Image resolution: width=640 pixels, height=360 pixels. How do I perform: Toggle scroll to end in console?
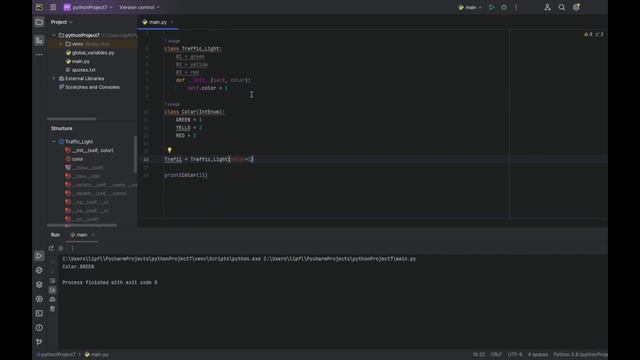point(53,290)
